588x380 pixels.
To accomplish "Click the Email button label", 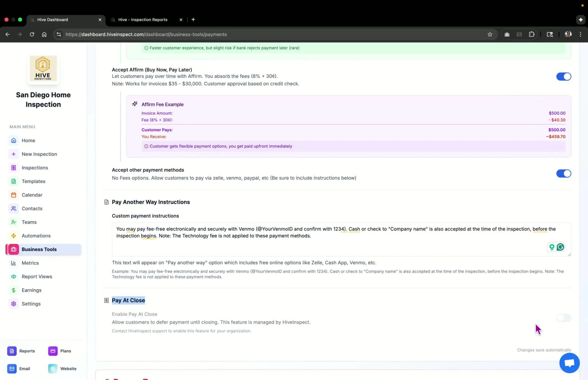I will 24,369.
